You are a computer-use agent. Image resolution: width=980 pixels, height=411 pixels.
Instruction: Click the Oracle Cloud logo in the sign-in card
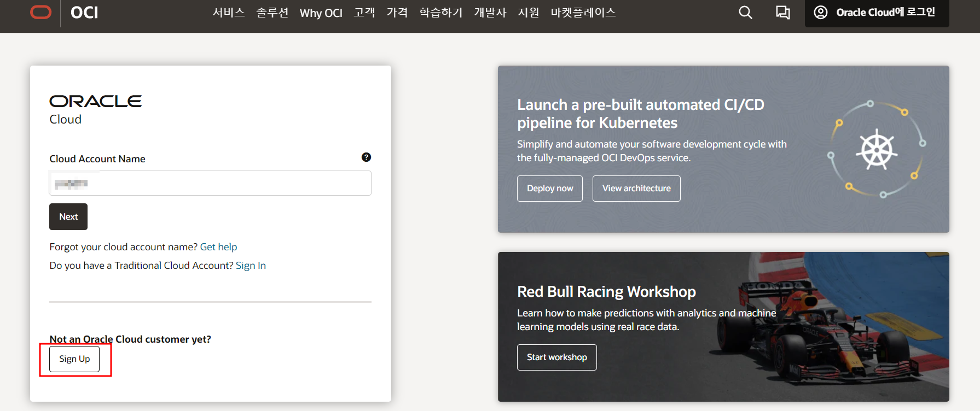click(x=96, y=110)
